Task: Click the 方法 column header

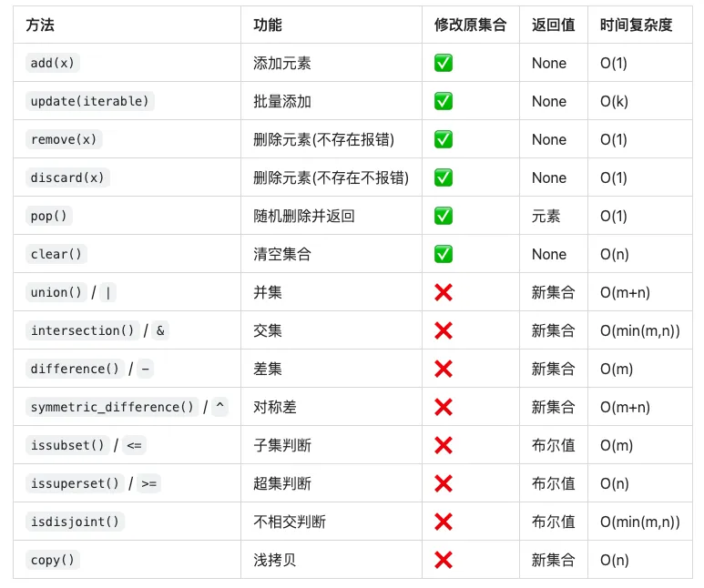Action: point(40,25)
